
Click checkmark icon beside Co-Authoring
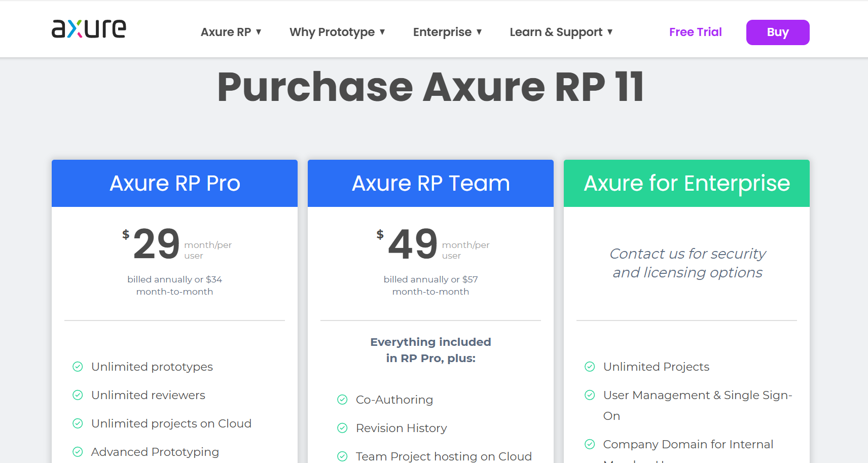point(342,400)
